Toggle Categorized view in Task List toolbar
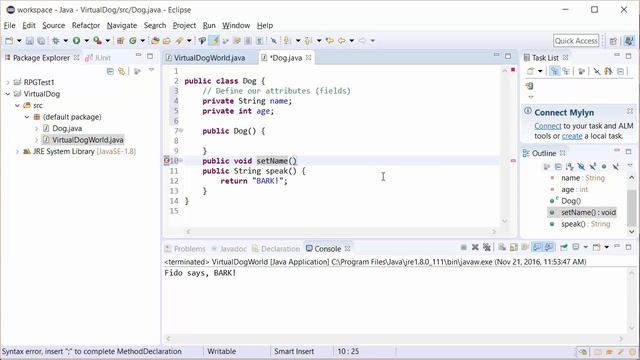Image resolution: width=640 pixels, height=360 pixels. 554,71
